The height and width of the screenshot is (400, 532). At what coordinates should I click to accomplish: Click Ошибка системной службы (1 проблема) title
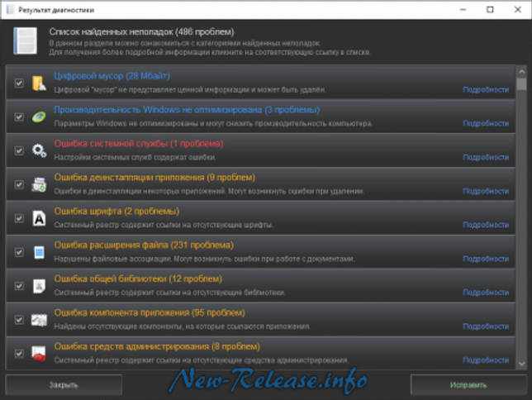tap(139, 143)
